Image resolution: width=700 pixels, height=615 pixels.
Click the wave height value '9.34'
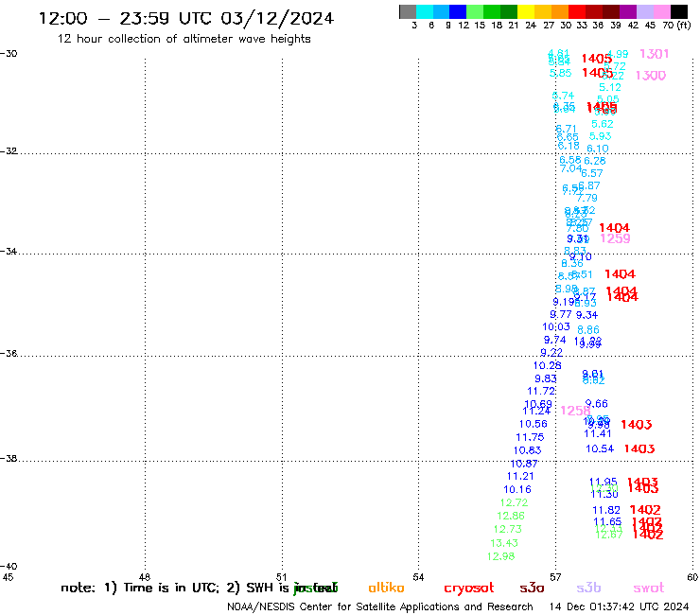(x=586, y=315)
